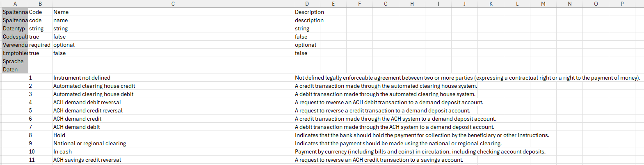The width and height of the screenshot is (644, 165).
Task: Select the 'Codespalt' row label cell
Action: pos(15,37)
